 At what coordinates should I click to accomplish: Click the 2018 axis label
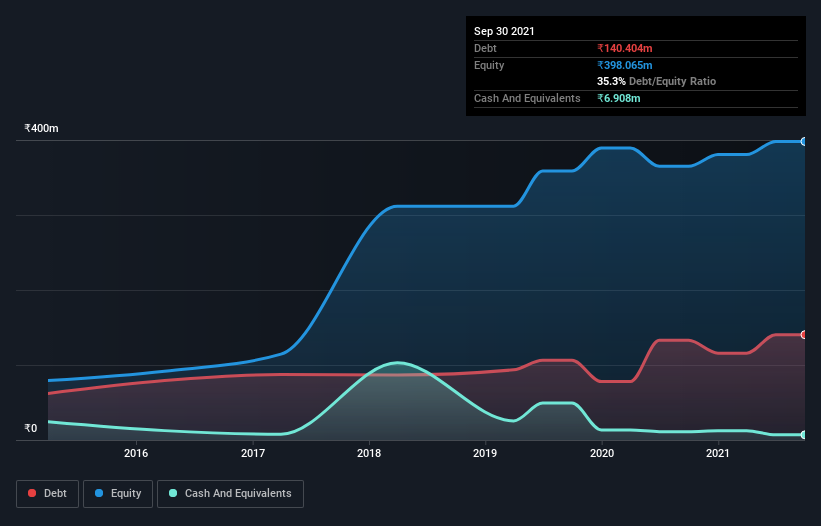(369, 453)
